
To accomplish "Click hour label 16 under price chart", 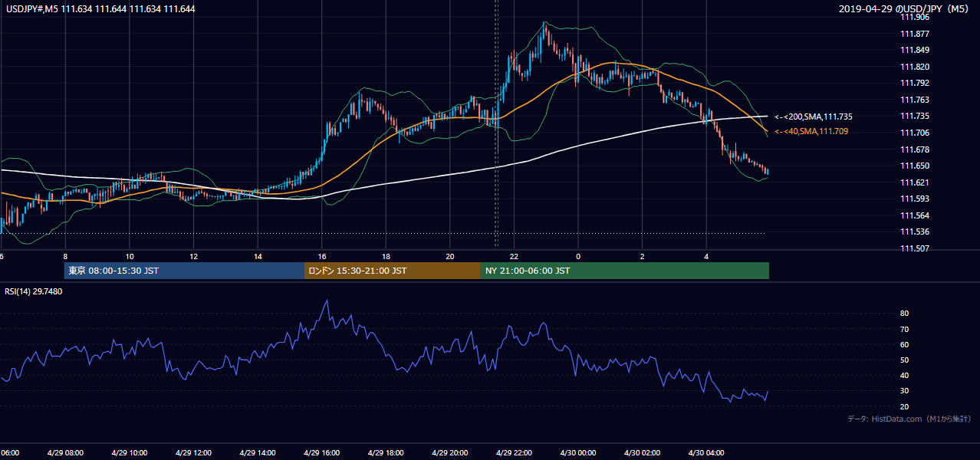I will (x=322, y=256).
